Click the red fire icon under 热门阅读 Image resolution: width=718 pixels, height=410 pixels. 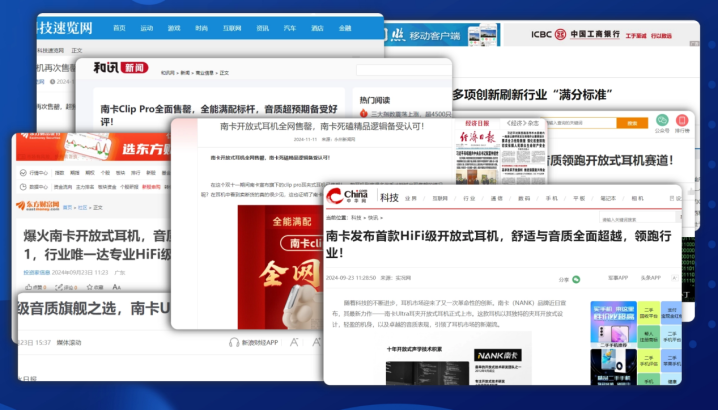tap(364, 114)
